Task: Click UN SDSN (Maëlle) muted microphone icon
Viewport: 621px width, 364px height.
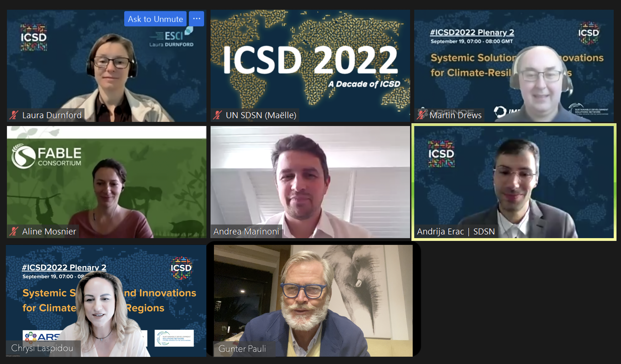Action: pos(217,115)
